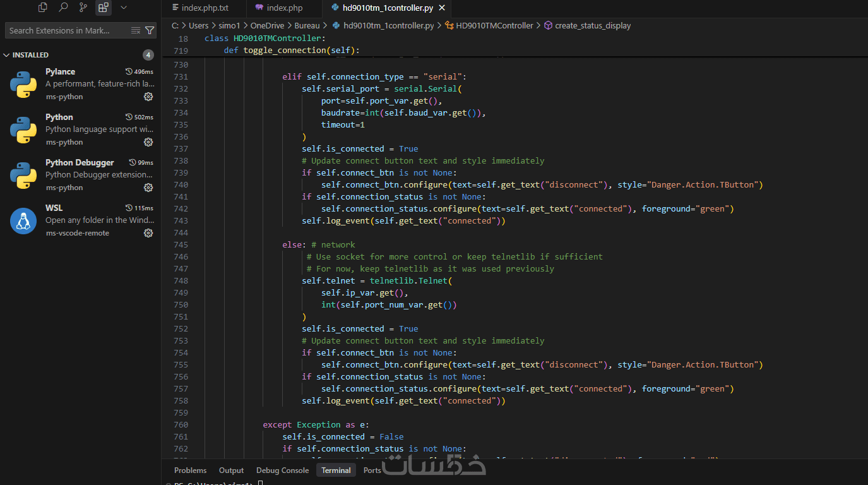Image resolution: width=868 pixels, height=485 pixels.
Task: Open the Source Control view icon
Action: (x=83, y=8)
